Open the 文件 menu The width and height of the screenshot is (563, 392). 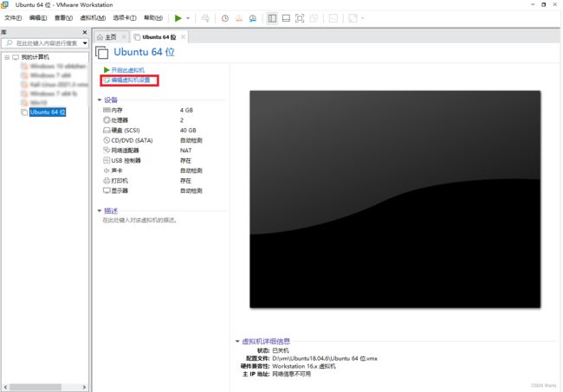click(x=13, y=18)
